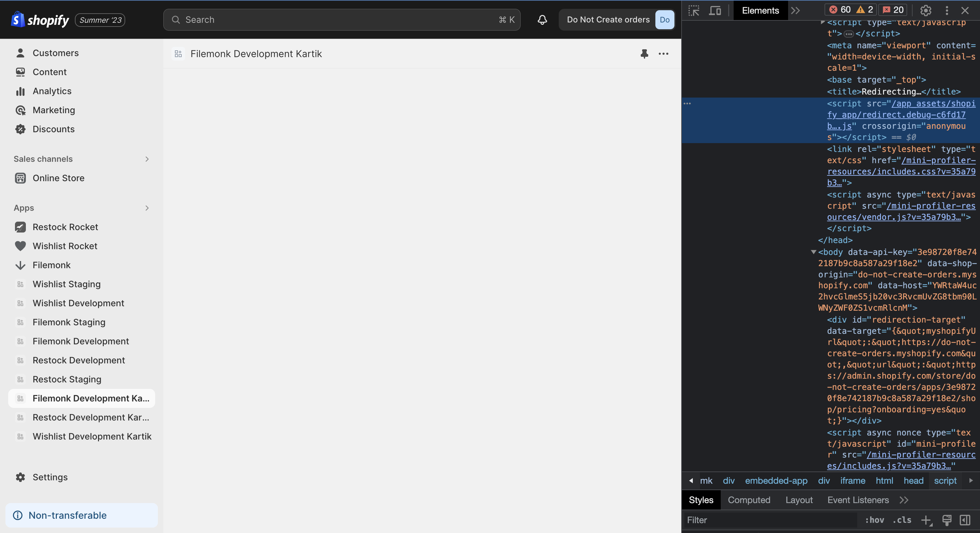Image resolution: width=980 pixels, height=533 pixels.
Task: Open the Analytics section via its bar-chart icon
Action: 20,91
